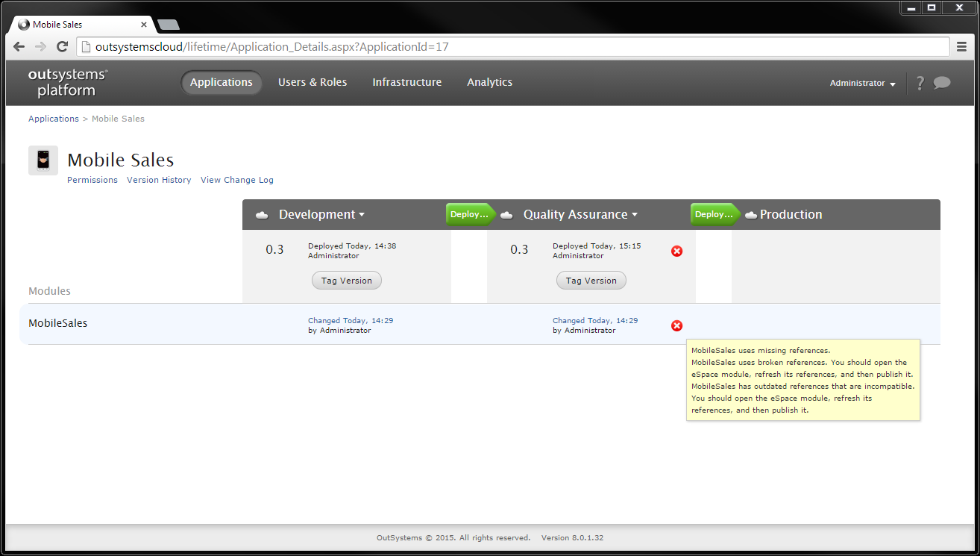Click inside the browser address bar
The height and width of the screenshot is (556, 980).
(298, 46)
